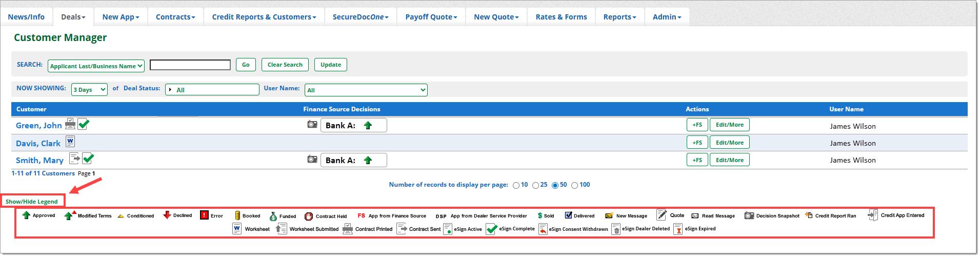Expand the User Name filter dropdown
Image resolution: width=980 pixels, height=257 pixels.
coord(366,90)
